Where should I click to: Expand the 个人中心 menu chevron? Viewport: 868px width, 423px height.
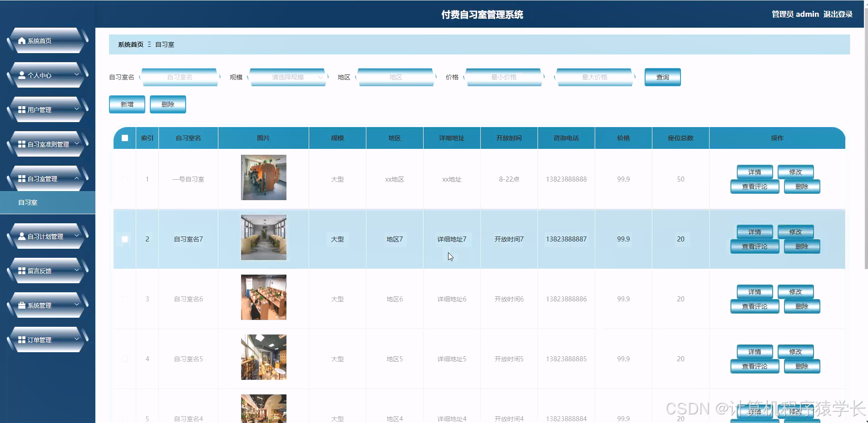[77, 74]
